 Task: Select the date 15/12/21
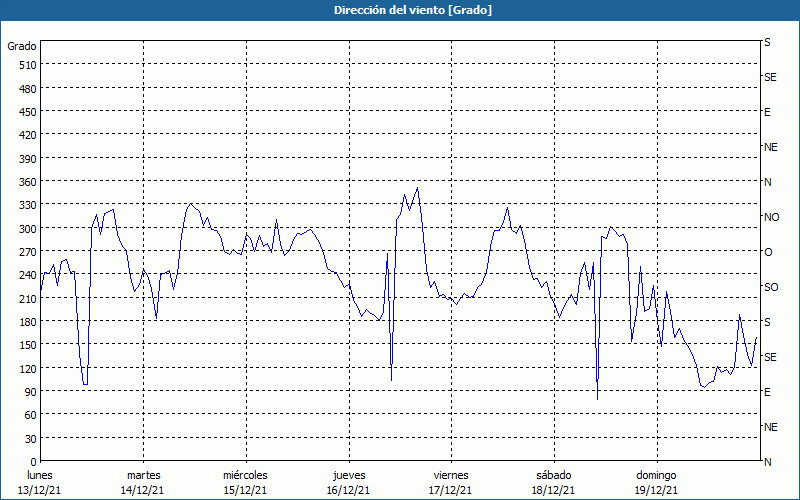coord(245,490)
